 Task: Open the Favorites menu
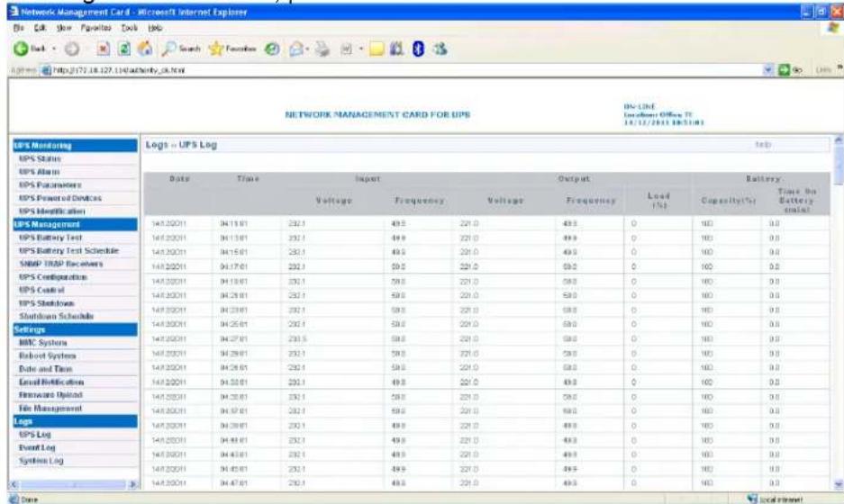95,27
